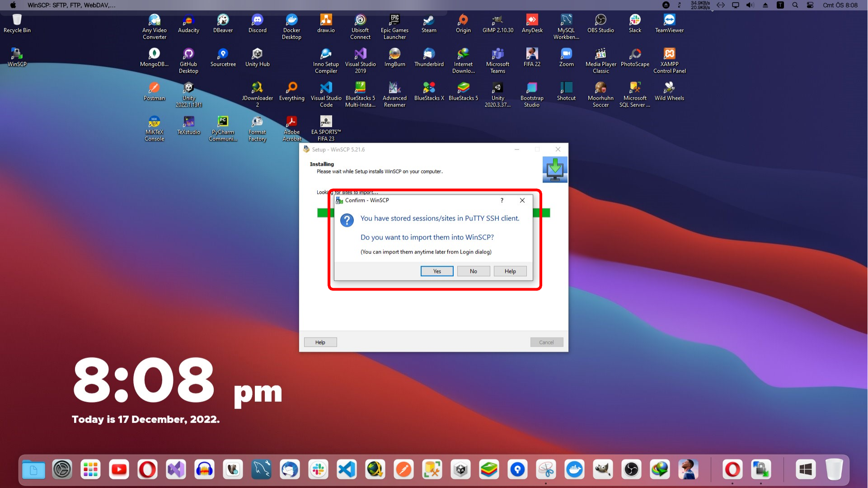
Task: Select the Moorhuhn Soccer desktop icon
Action: (x=601, y=94)
